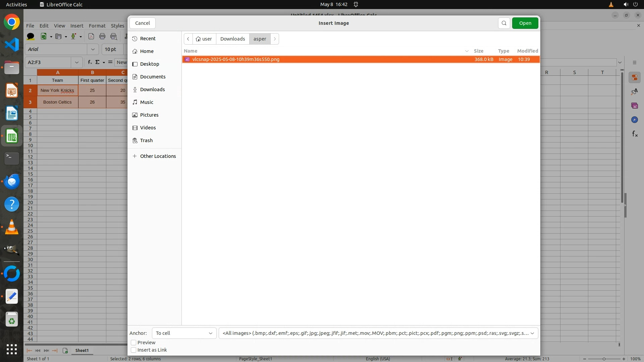Click the Print toolbar icon

[102, 37]
